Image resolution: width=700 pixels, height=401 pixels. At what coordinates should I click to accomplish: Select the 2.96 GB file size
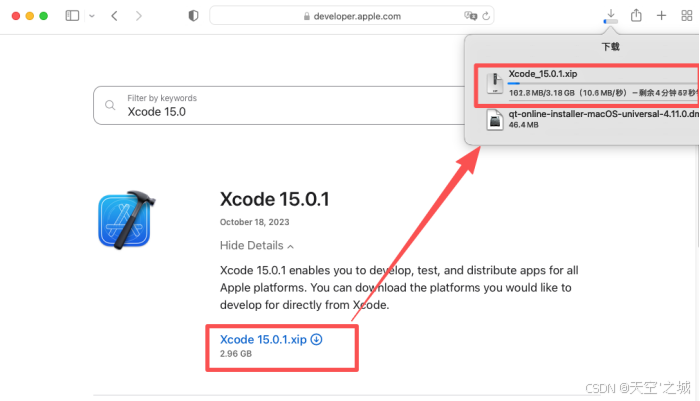coord(236,354)
